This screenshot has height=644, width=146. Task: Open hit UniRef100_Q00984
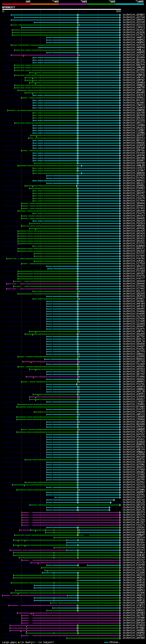[x=133, y=58]
